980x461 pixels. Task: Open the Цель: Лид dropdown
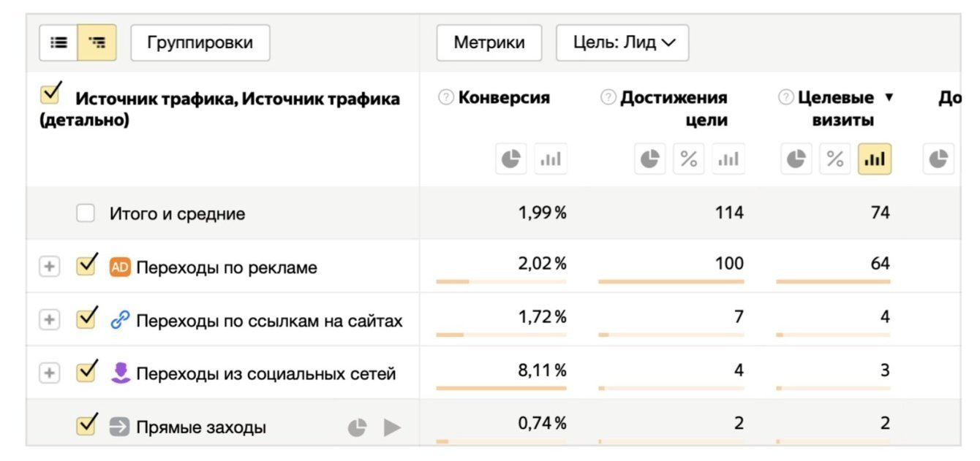(622, 42)
